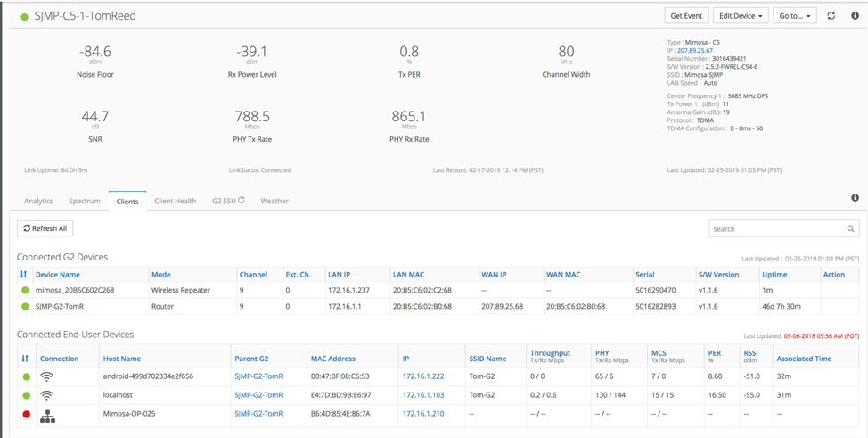The image size is (868, 438).
Task: Click the info icon right of the tabs
Action: [x=855, y=198]
